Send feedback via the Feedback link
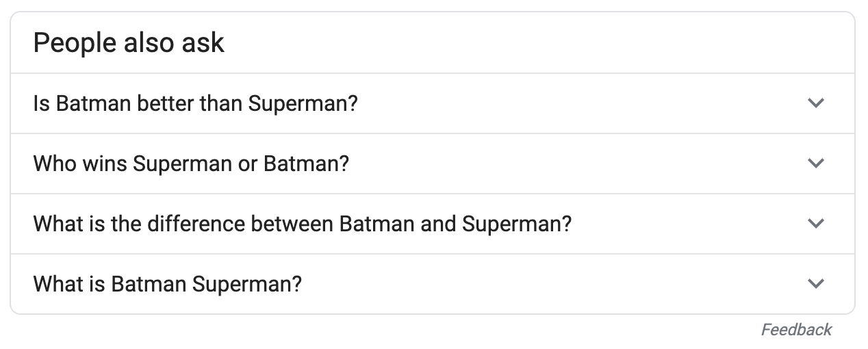This screenshot has height=349, width=868. [x=796, y=330]
